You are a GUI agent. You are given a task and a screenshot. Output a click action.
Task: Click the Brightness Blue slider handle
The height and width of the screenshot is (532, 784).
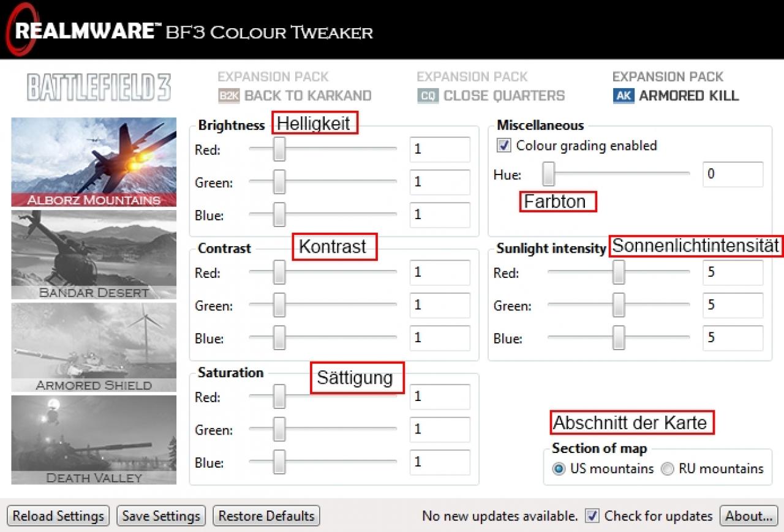[279, 215]
